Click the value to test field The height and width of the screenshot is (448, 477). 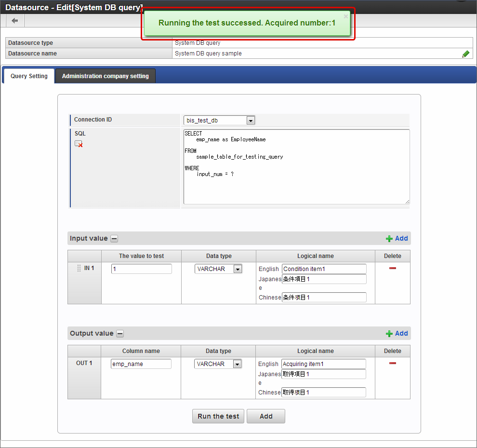pyautogui.click(x=142, y=269)
